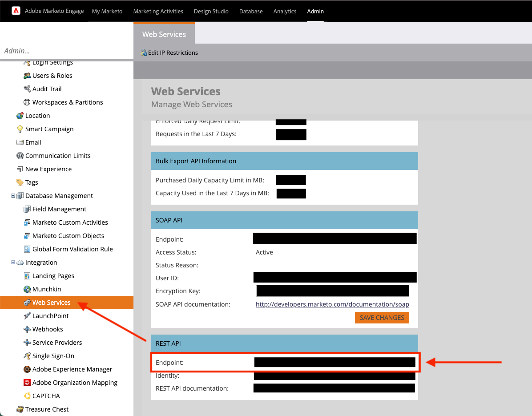This screenshot has width=532, height=416.
Task: Select the Web Services tab
Action: click(164, 34)
